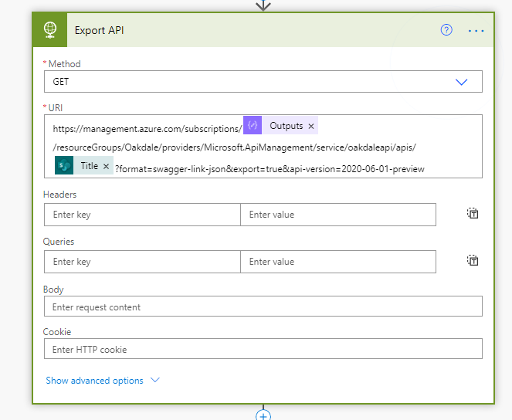Click the Headers Enter key field
The width and height of the screenshot is (512, 420).
coord(142,215)
